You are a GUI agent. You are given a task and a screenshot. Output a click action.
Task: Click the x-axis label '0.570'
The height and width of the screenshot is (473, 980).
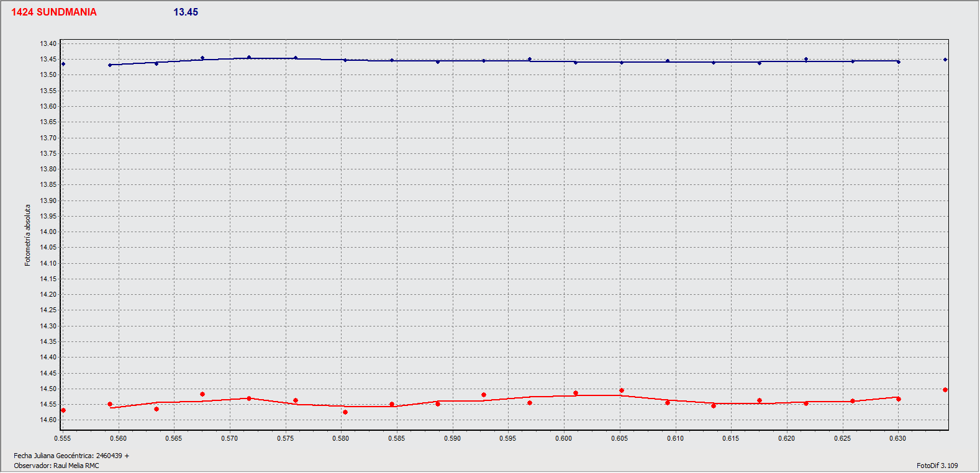(230, 438)
